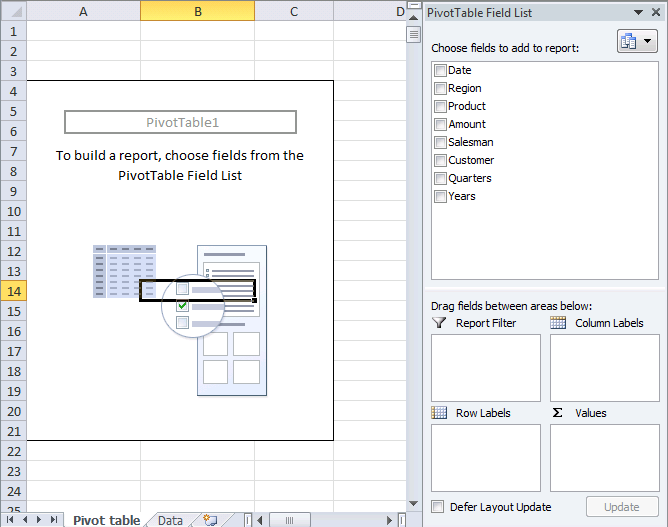The width and height of the screenshot is (668, 527).
Task: Select column B header
Action: coord(198,12)
